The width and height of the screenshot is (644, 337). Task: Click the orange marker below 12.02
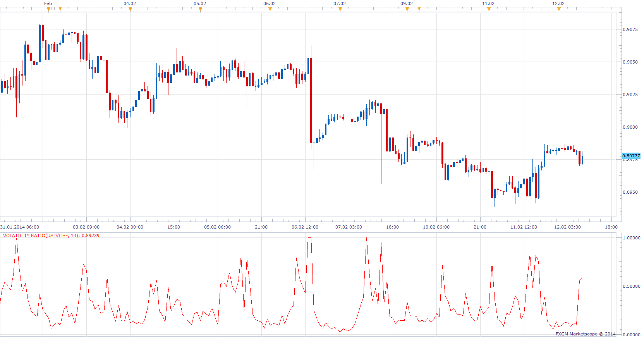pyautogui.click(x=559, y=9)
